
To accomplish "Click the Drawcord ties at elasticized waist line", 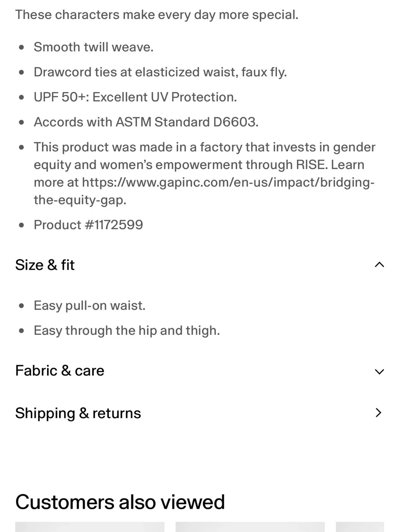I will coord(160,72).
